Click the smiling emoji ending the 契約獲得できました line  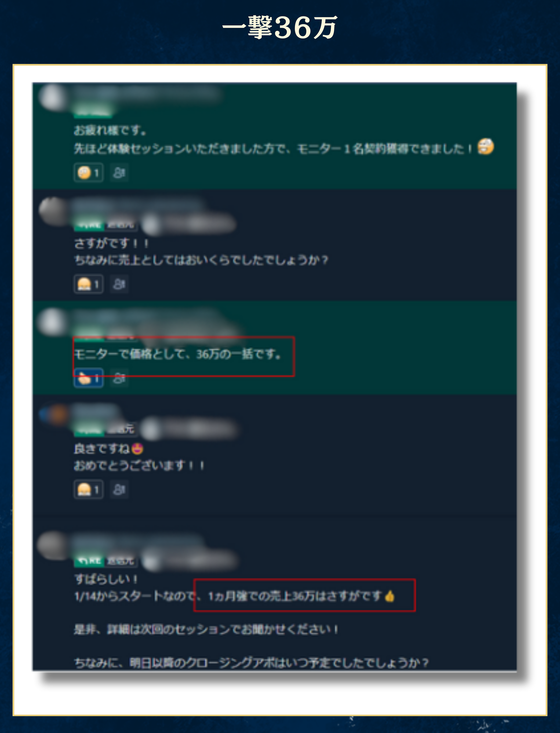tap(486, 147)
